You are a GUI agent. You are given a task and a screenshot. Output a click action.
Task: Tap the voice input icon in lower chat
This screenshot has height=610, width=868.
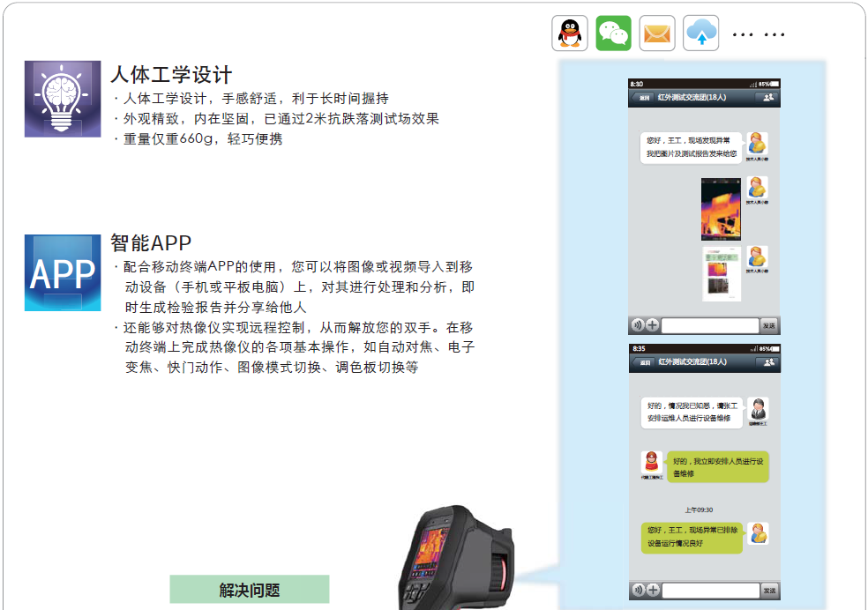637,590
